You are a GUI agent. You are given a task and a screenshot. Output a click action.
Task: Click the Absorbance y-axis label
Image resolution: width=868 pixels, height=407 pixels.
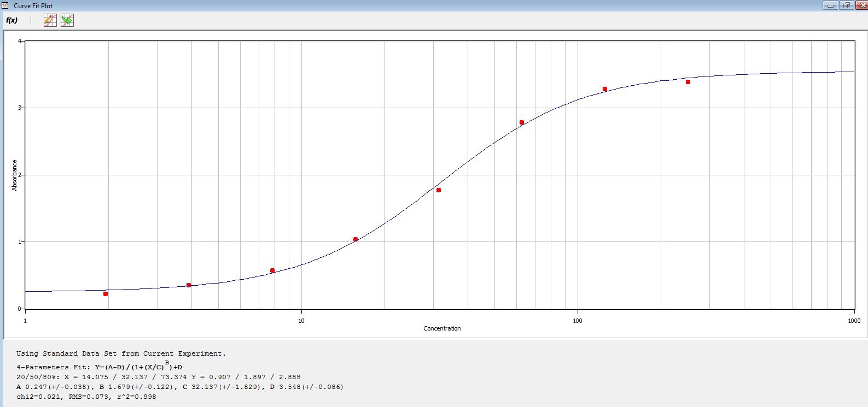[15, 175]
